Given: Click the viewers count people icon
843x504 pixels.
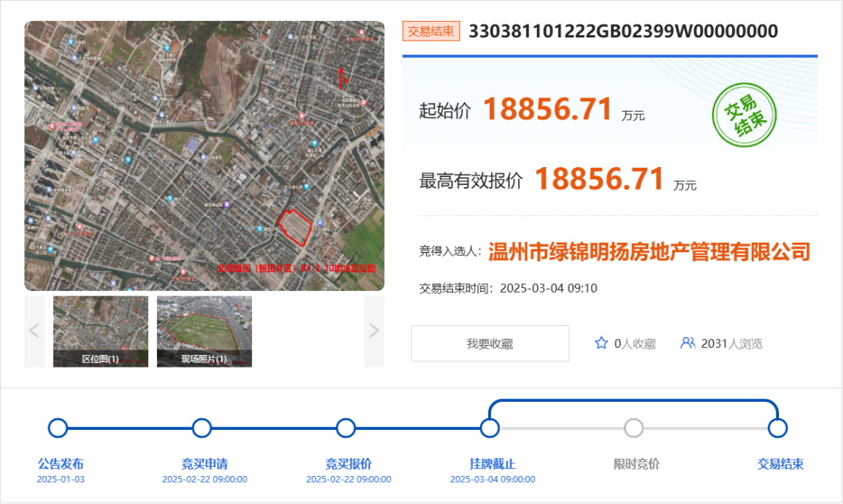Looking at the screenshot, I should click(688, 343).
